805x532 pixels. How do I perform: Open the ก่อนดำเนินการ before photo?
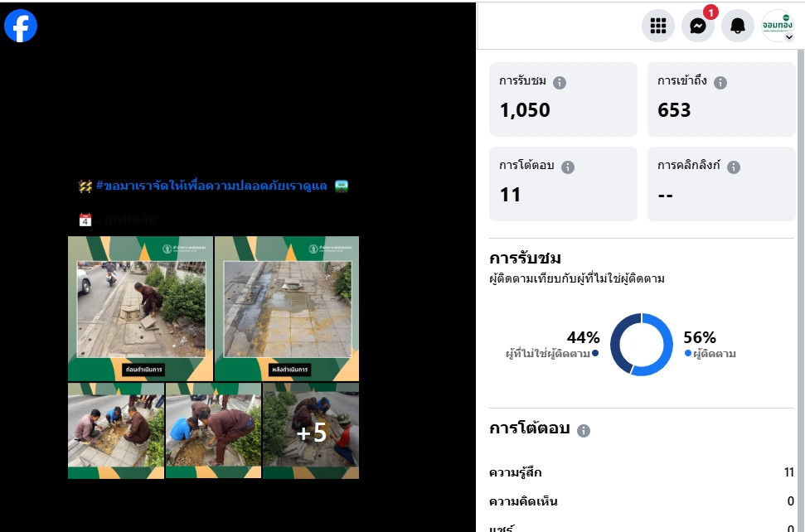click(141, 309)
